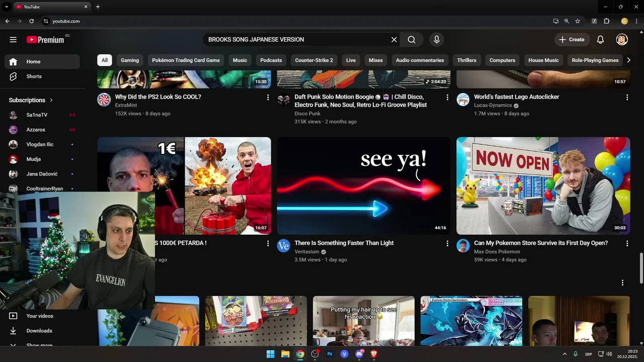Image resolution: width=644 pixels, height=362 pixels.
Task: Open options menu for the Daft Punk playlist video
Action: (447, 98)
